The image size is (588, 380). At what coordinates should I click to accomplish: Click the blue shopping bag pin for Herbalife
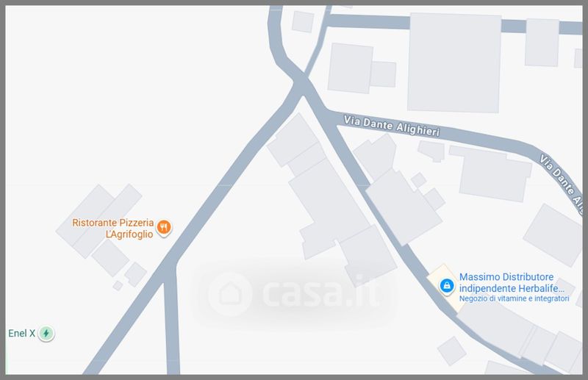click(447, 286)
